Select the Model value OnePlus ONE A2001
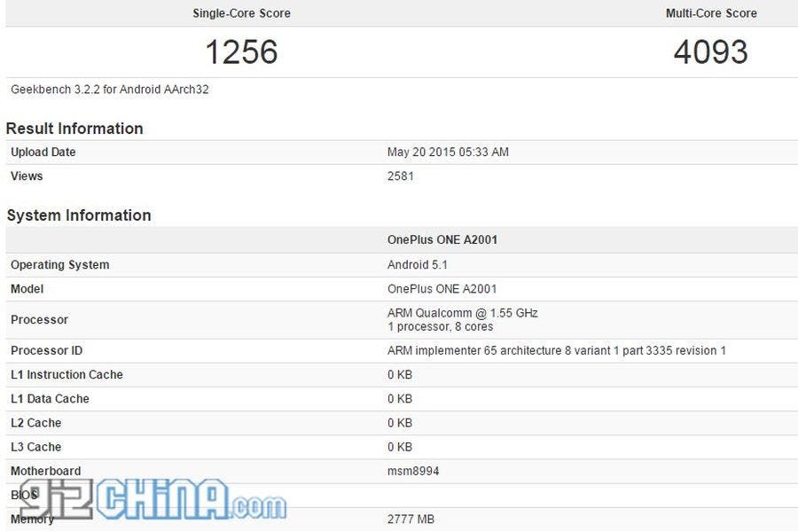Image resolution: width=798 pixels, height=532 pixels. click(442, 289)
